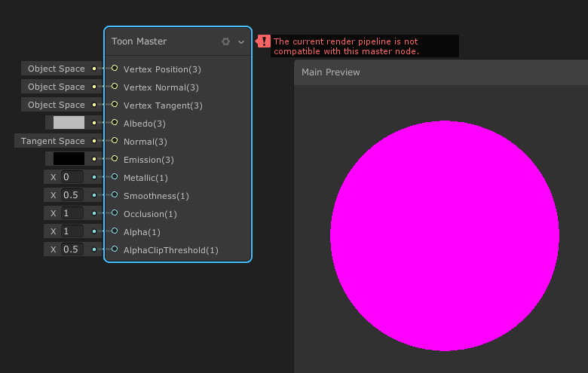Click the Vertex Tangent(3) input port
The width and height of the screenshot is (588, 373).
(x=115, y=104)
